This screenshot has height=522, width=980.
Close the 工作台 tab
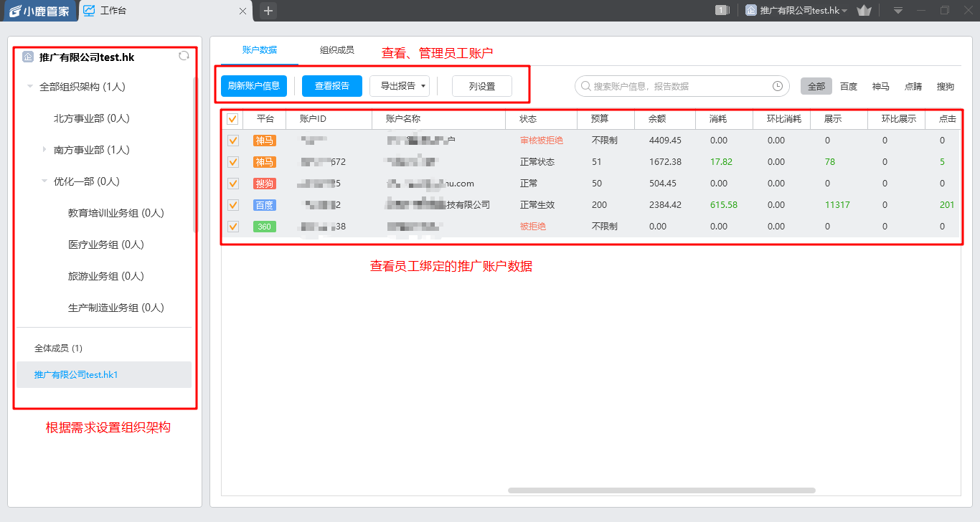pyautogui.click(x=243, y=11)
